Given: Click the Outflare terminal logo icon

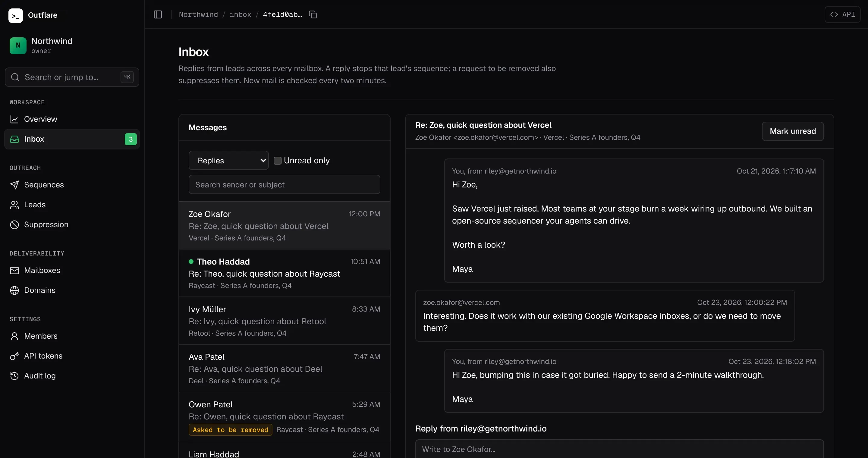Looking at the screenshot, I should tap(15, 15).
